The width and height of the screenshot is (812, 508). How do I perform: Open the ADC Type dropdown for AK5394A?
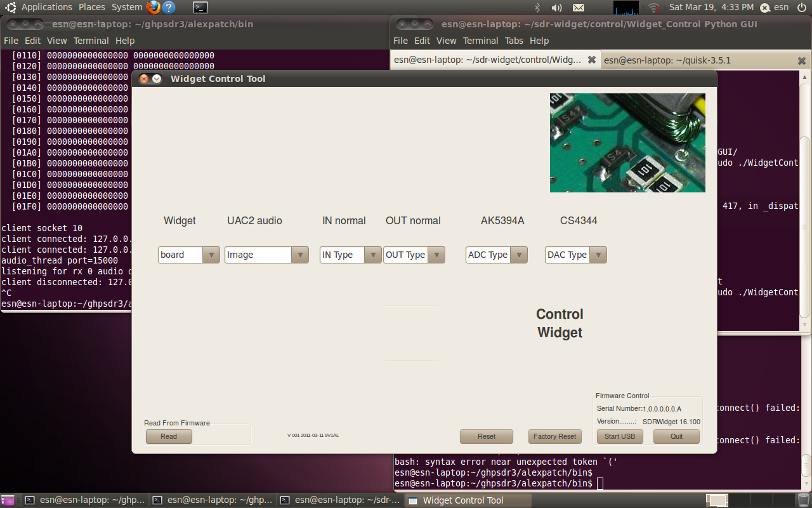(x=496, y=255)
